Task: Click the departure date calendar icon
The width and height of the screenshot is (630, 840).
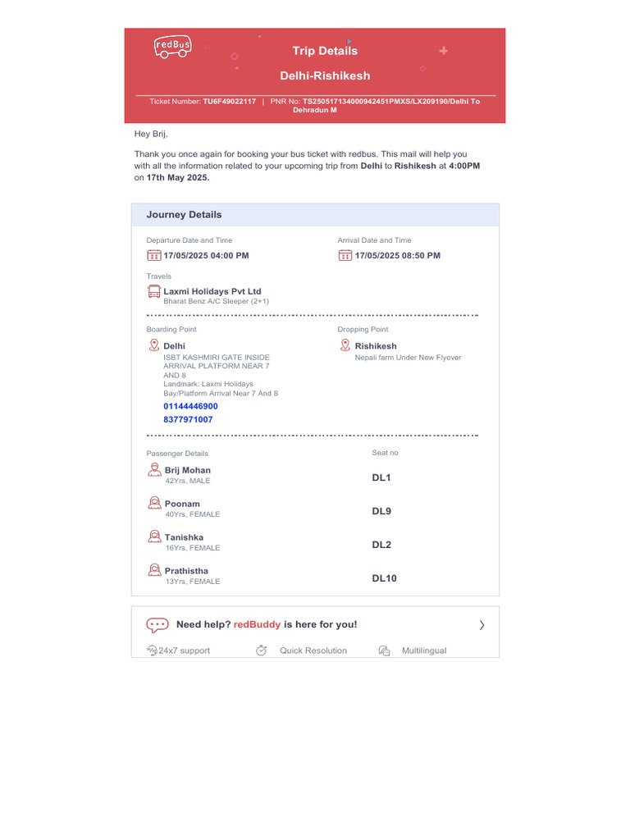Action: coord(153,255)
